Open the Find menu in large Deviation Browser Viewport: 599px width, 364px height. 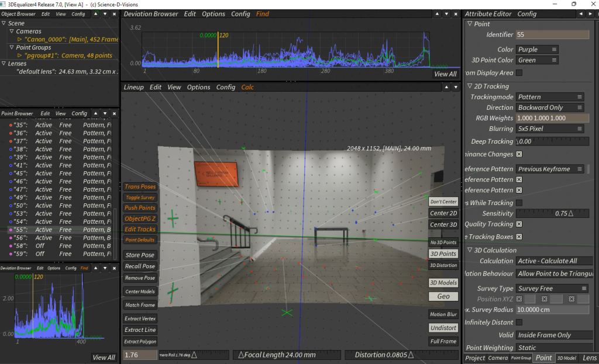click(x=263, y=14)
